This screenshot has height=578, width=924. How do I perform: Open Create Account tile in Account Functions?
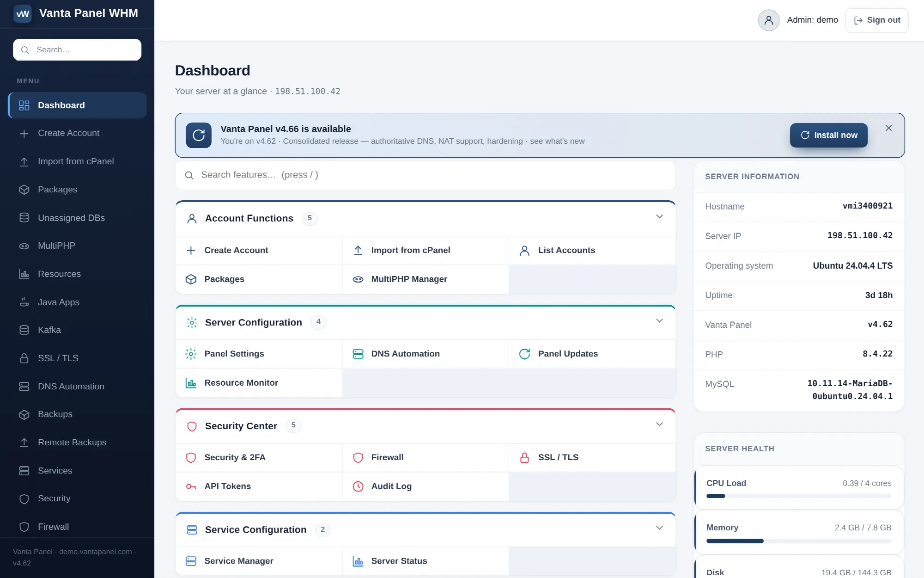(x=259, y=250)
